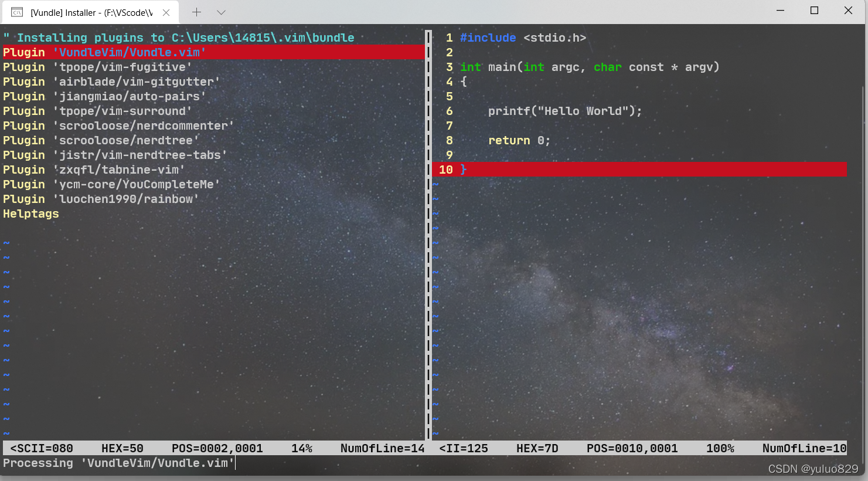Click the 'scrooloose/nerdcommenter' plugin line
868x481 pixels.
tap(118, 126)
